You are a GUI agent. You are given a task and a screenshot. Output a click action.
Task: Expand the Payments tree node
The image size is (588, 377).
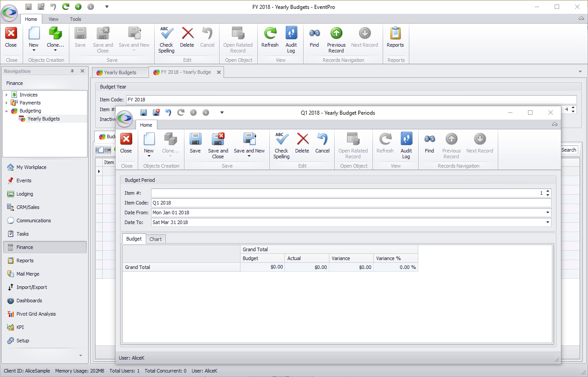click(7, 103)
